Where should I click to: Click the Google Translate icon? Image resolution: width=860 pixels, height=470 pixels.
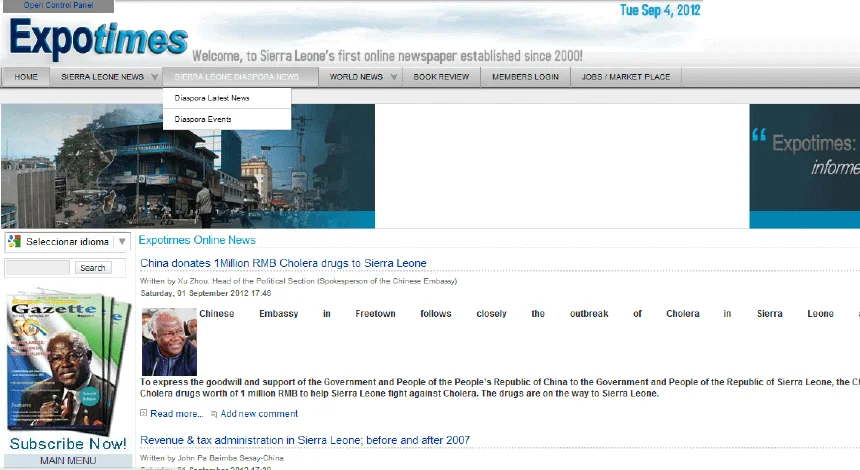(14, 241)
